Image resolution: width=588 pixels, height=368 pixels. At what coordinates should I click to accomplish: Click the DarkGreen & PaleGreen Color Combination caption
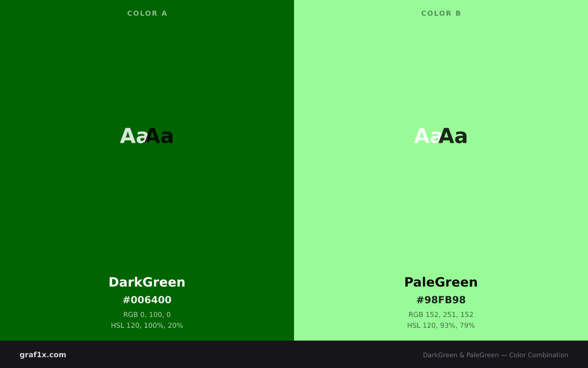(x=495, y=355)
